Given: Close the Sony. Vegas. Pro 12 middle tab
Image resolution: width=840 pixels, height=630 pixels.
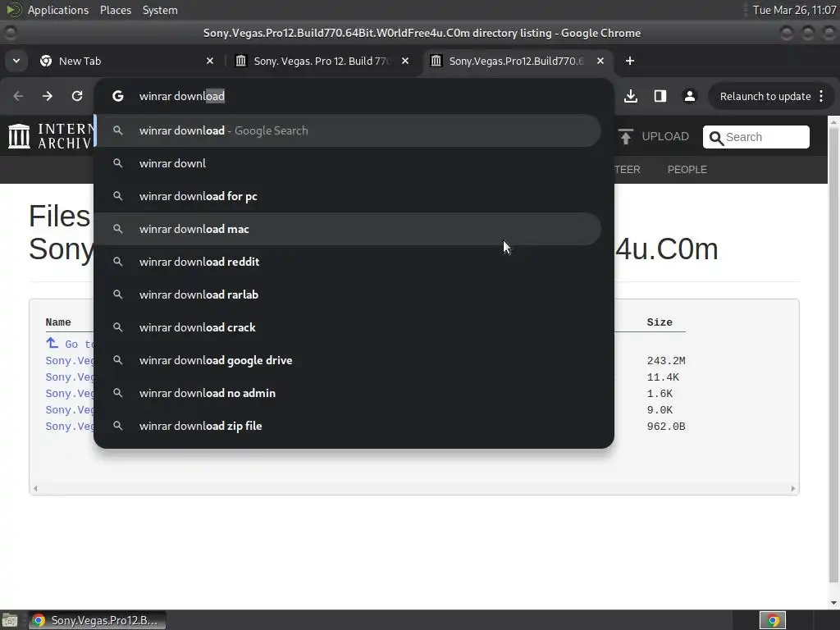Looking at the screenshot, I should click(x=405, y=61).
